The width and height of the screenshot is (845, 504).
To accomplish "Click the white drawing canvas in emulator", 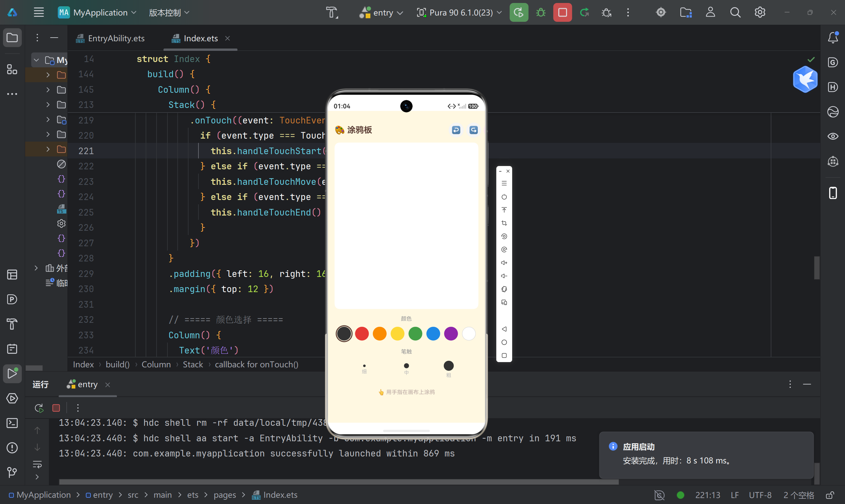I will click(406, 225).
